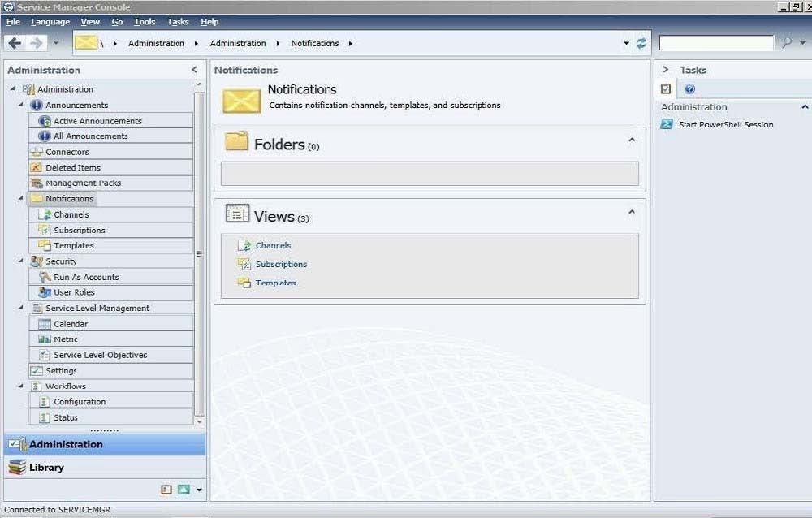The height and width of the screenshot is (518, 812).
Task: Click inside the search text box
Action: tap(716, 43)
